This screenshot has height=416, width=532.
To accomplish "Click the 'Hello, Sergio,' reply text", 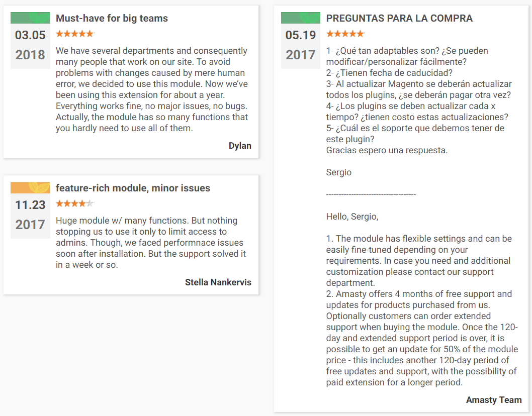I will 352,217.
